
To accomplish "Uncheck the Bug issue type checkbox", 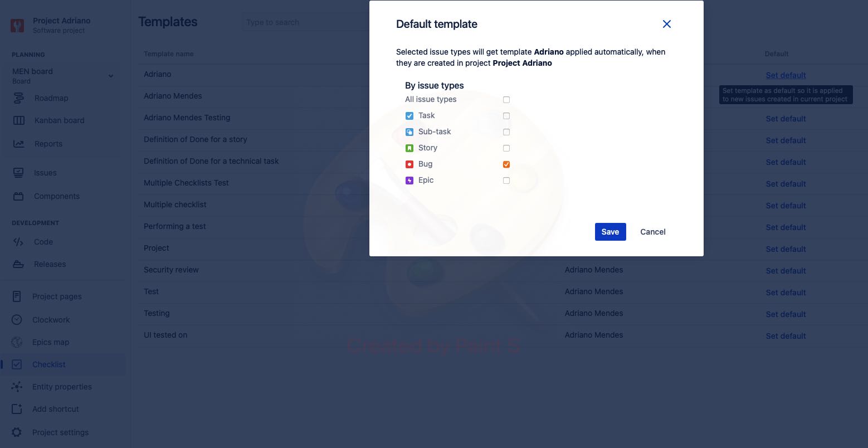I will pyautogui.click(x=506, y=164).
